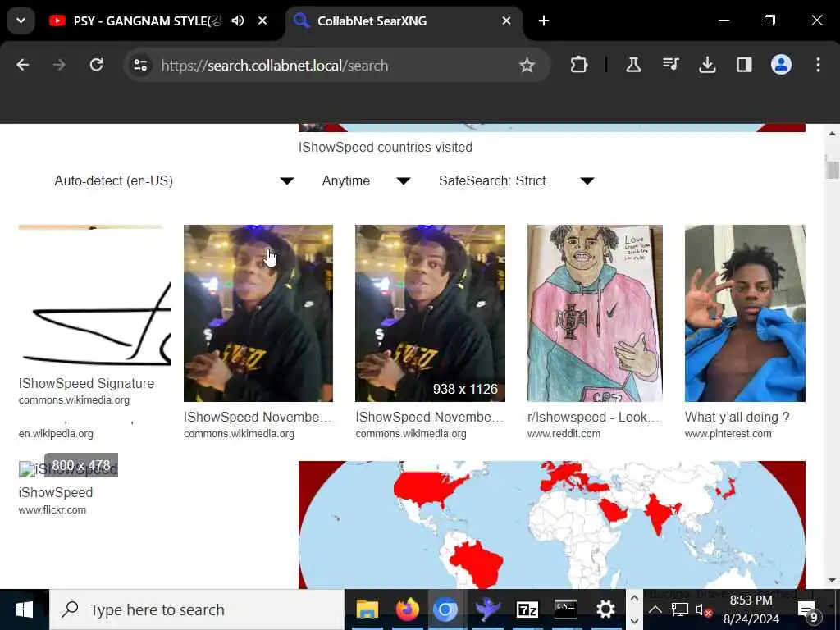Image resolution: width=840 pixels, height=630 pixels.
Task: Click the IShowSpeed countries visited caption
Action: pyautogui.click(x=386, y=148)
